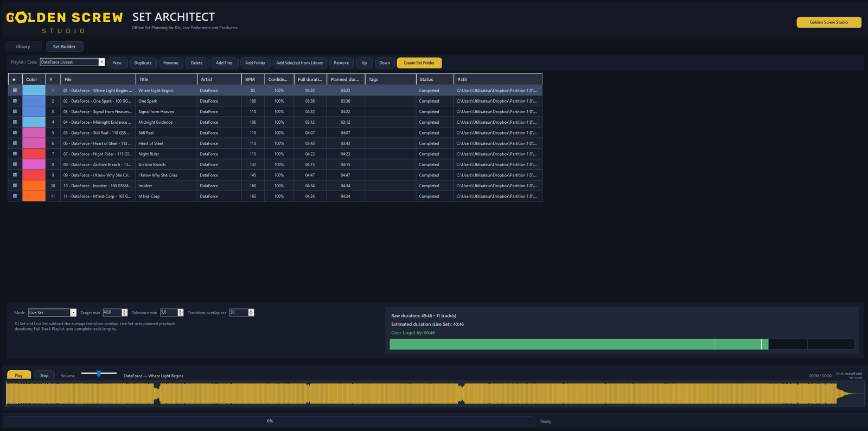The image size is (868, 431).
Task: Click the 'Over target by: 00:46' text
Action: (413, 333)
